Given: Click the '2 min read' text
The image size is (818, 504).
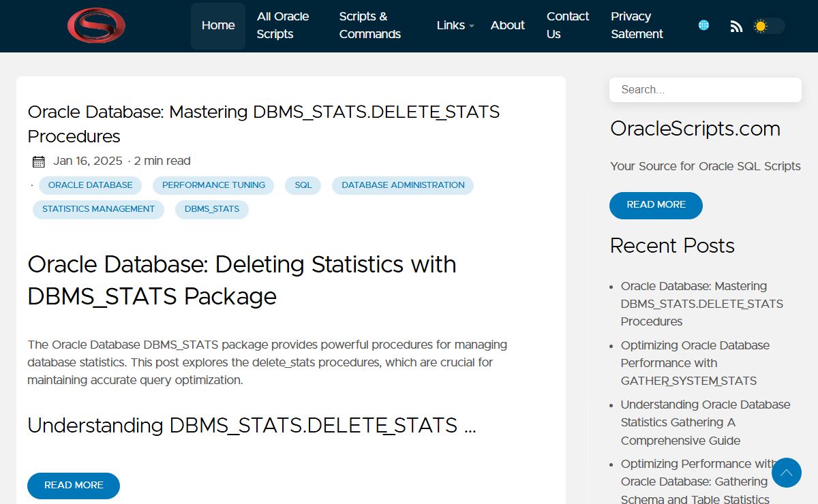Looking at the screenshot, I should 162,161.
